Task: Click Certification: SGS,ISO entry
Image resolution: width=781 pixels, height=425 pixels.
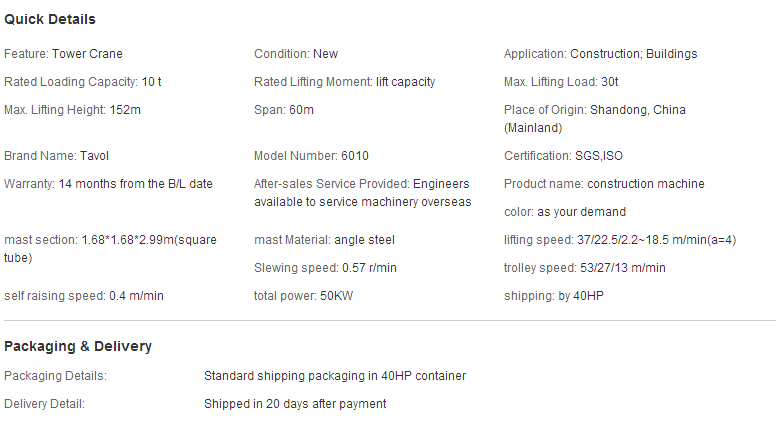Action: pos(563,156)
